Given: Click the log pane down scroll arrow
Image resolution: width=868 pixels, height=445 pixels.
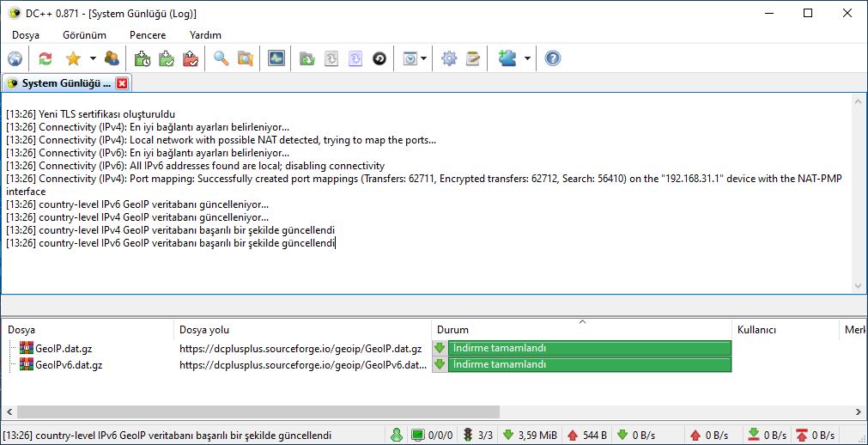Looking at the screenshot, I should (858, 286).
